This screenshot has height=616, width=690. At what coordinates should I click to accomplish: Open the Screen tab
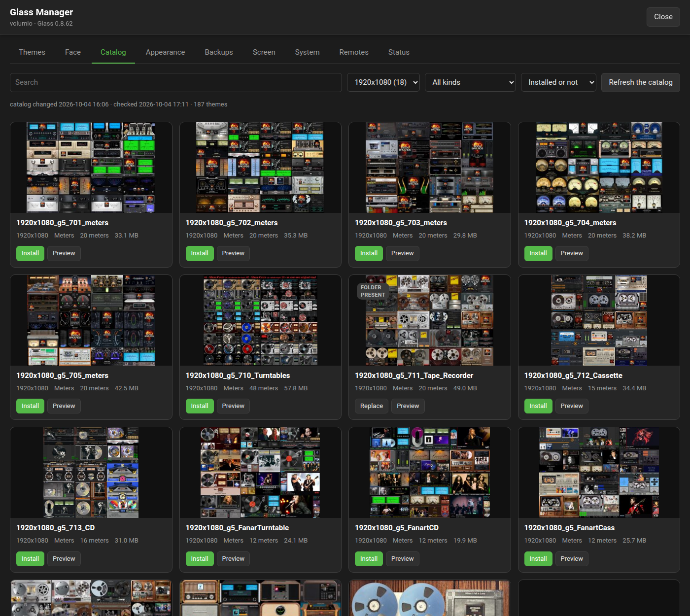[x=264, y=52]
